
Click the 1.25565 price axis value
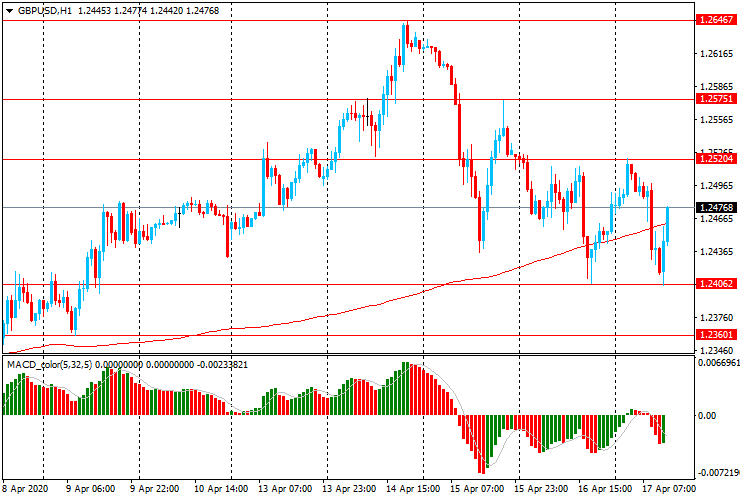click(716, 120)
